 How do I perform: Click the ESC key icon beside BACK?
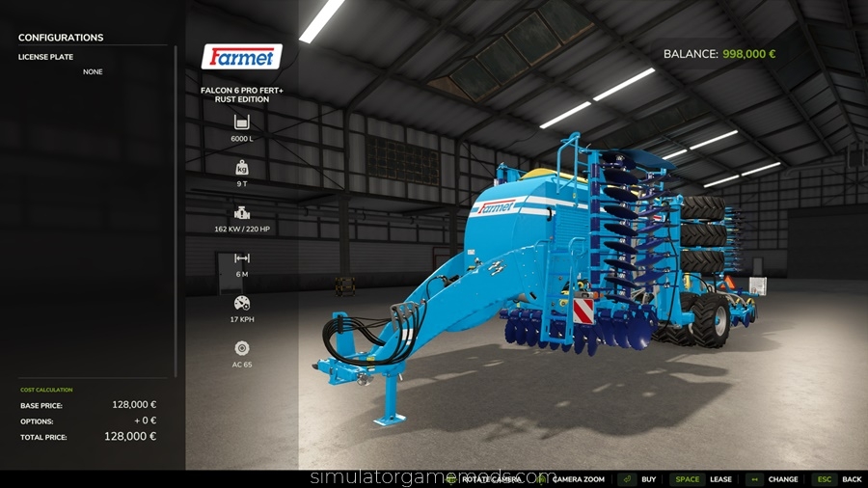point(825,479)
